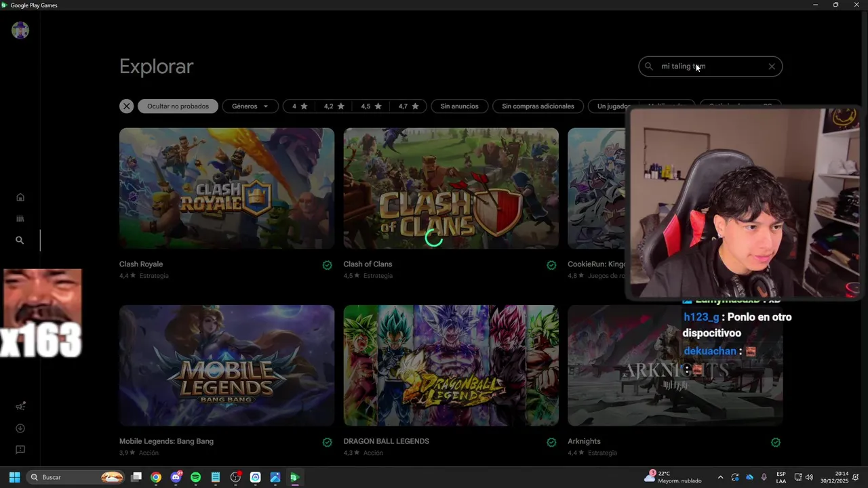Open the 22°C weather widget
Viewport: 868px width, 488px height.
673,477
